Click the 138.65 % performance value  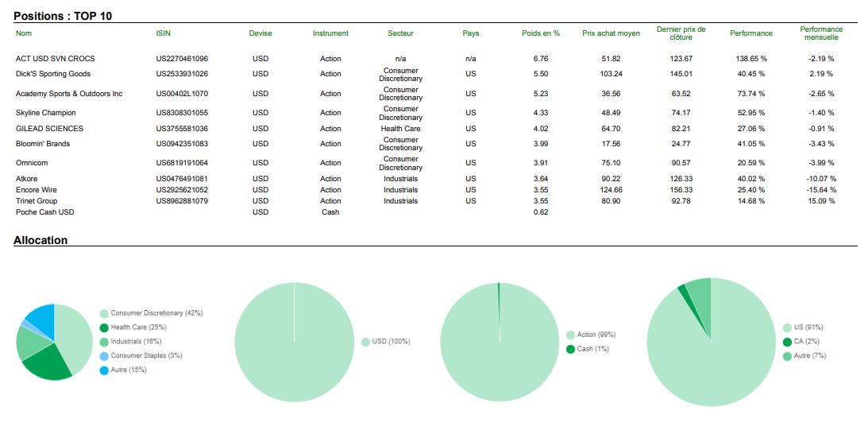tap(751, 59)
